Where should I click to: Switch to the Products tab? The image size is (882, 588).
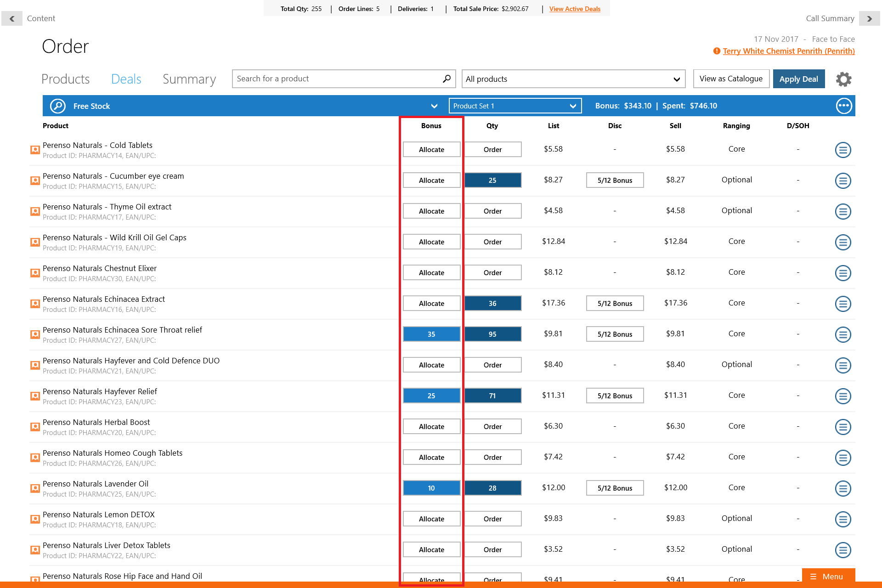point(66,79)
